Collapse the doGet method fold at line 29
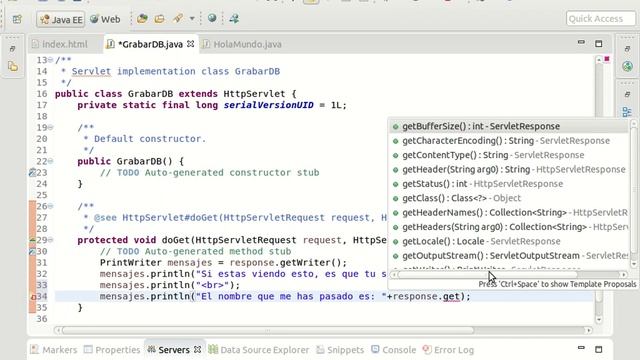Image resolution: width=640 pixels, height=360 pixels. [51, 240]
